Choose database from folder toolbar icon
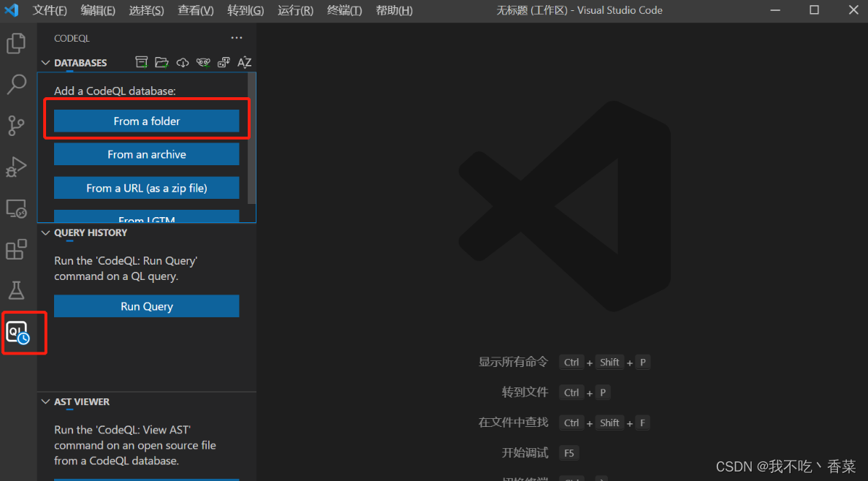Screen dimensions: 868x481 (x=161, y=62)
